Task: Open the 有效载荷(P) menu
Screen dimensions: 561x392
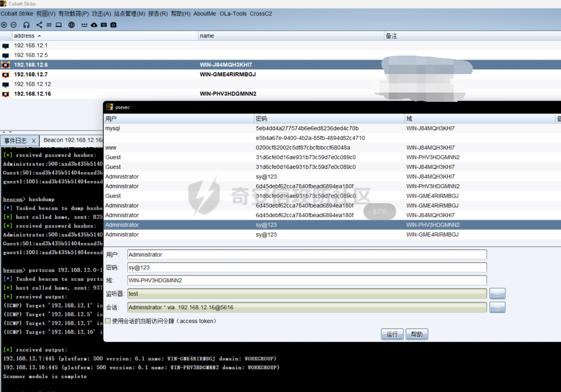Action: (74, 14)
